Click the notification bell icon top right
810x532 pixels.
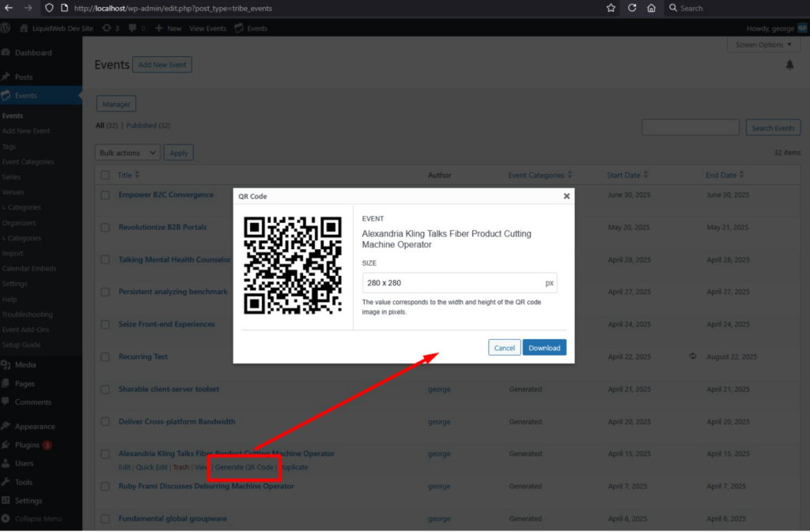pos(789,65)
